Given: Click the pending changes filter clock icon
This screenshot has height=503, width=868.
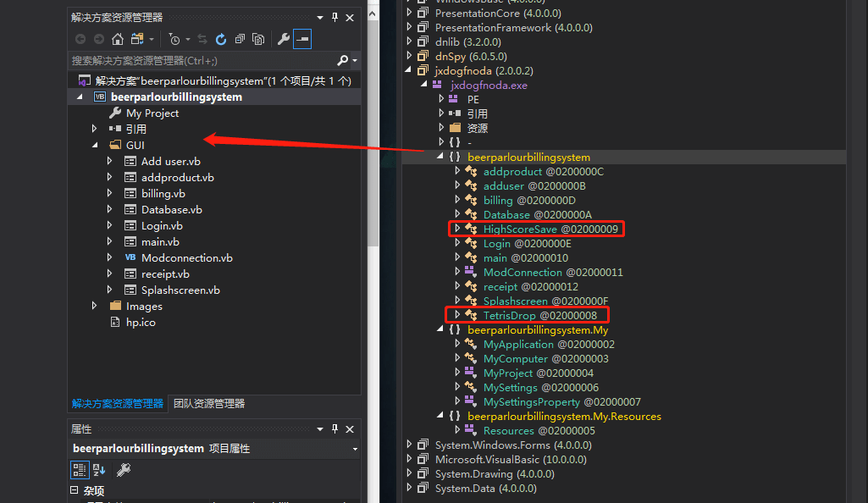Looking at the screenshot, I should (x=174, y=39).
